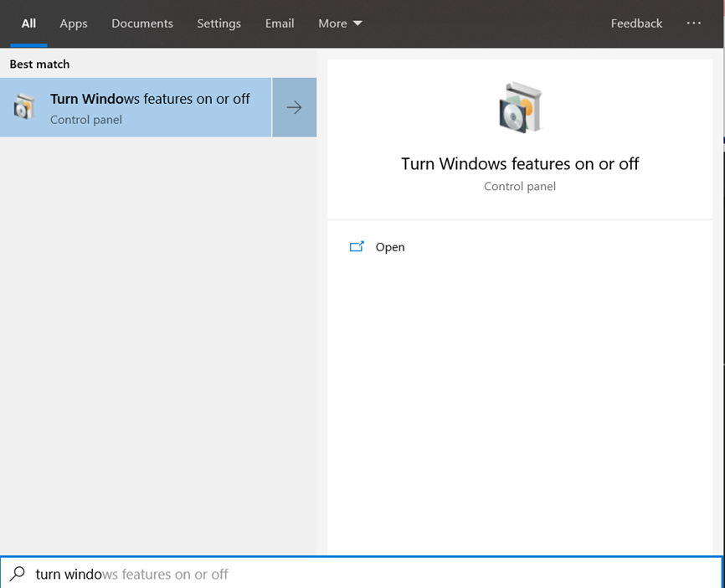Switch to the Apps tab
Viewport: 725px width, 588px height.
[74, 23]
